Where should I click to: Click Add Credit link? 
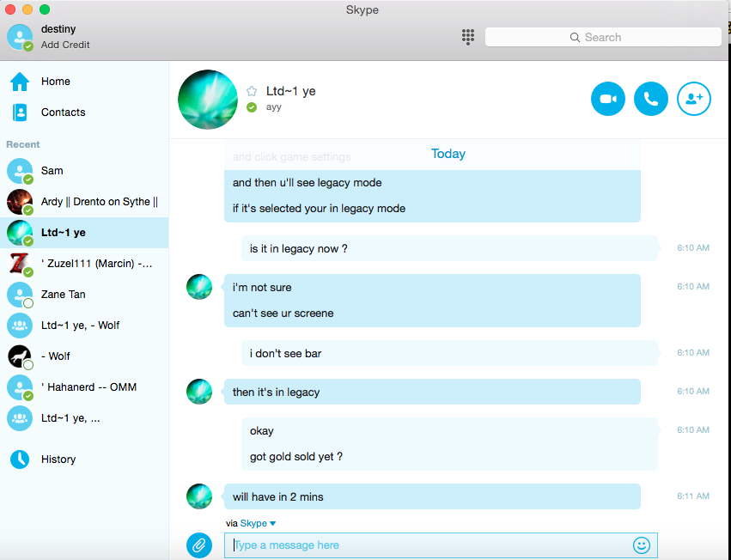click(65, 45)
